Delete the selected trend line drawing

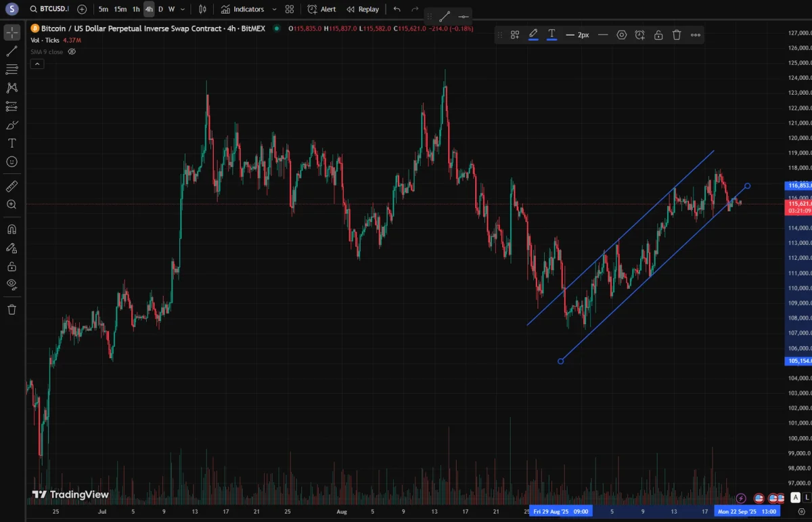tap(677, 35)
